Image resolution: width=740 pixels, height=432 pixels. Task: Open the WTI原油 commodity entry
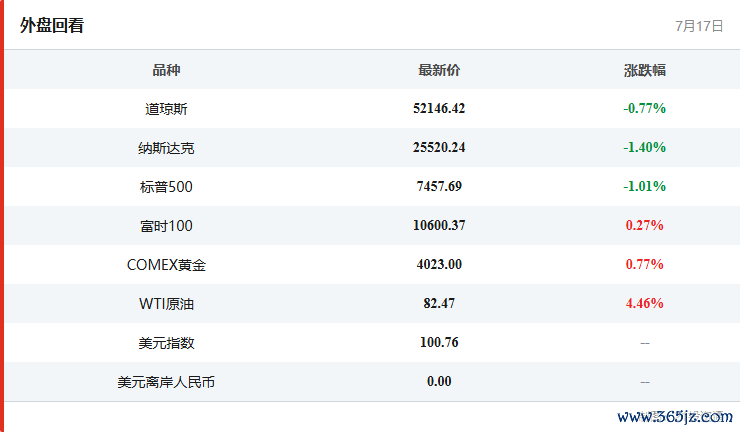166,304
